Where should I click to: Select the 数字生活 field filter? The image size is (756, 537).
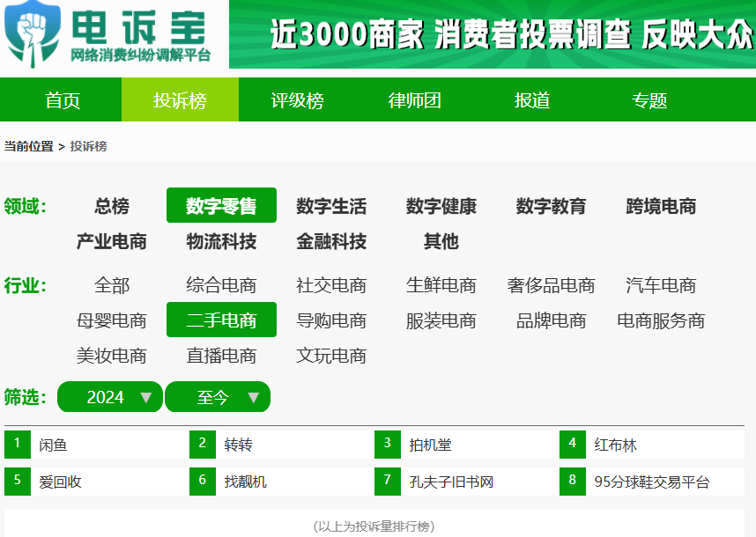[x=331, y=206]
